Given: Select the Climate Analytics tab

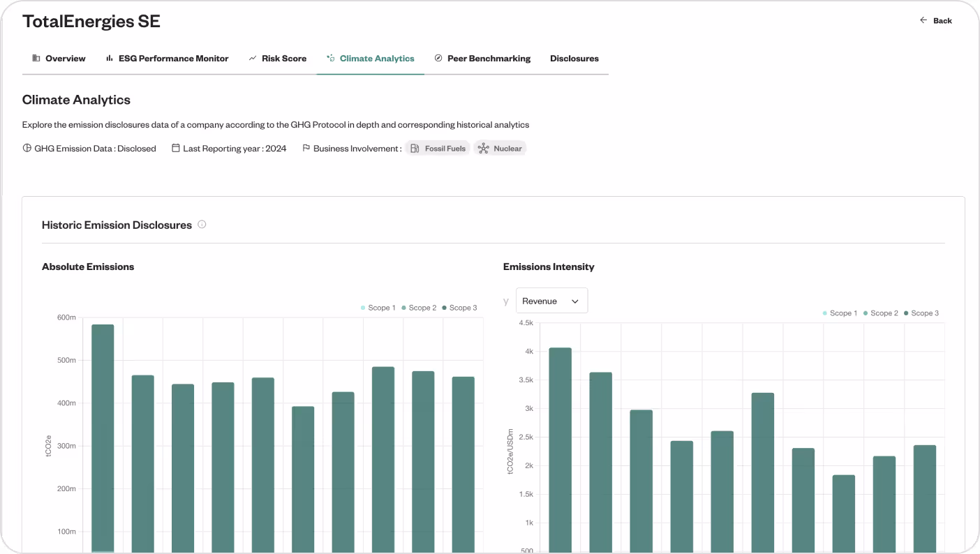Looking at the screenshot, I should coord(371,59).
